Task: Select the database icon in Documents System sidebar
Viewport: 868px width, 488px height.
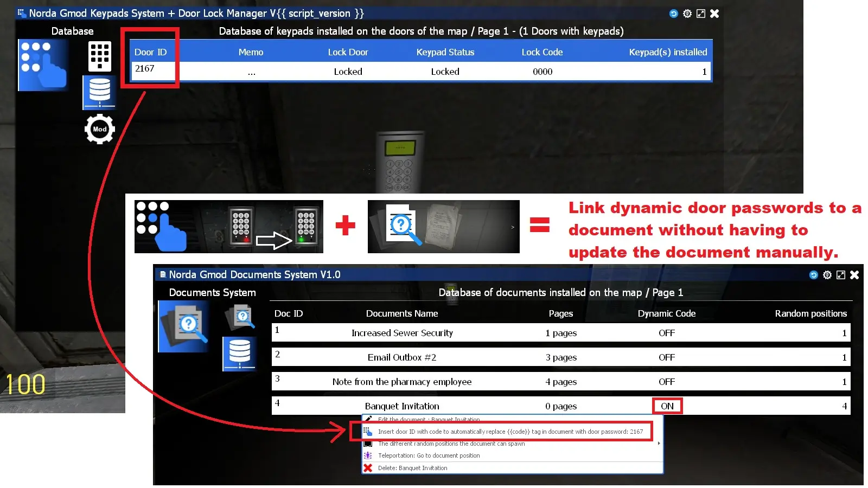Action: coord(239,354)
